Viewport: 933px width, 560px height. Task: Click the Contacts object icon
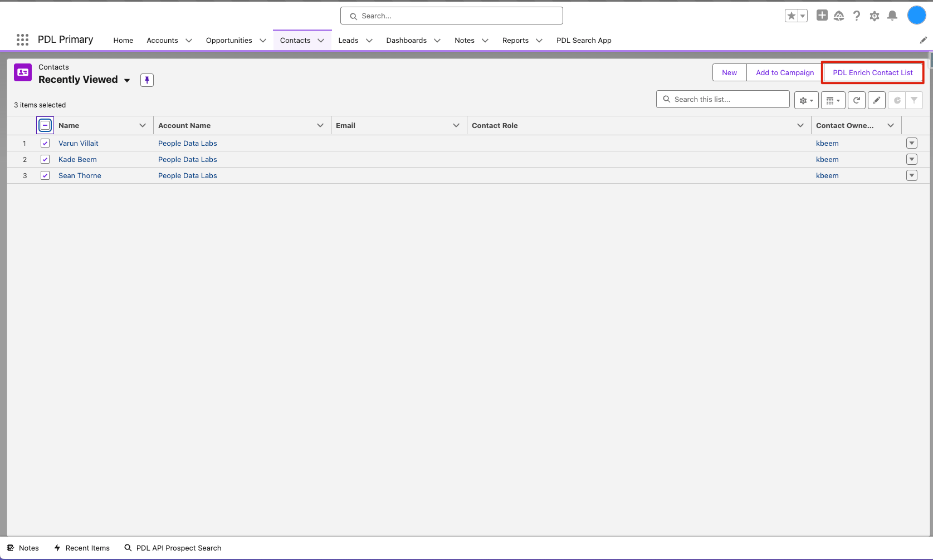click(x=23, y=72)
